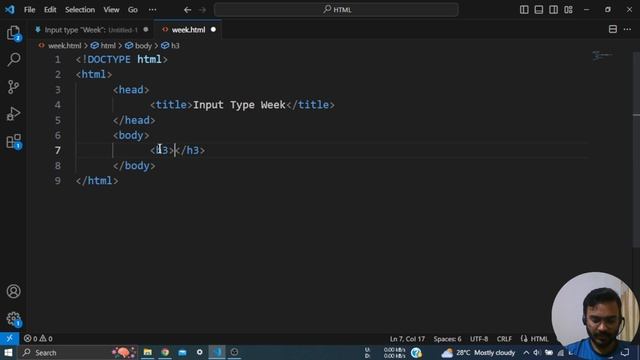Open the Run and Debug view
Viewport: 640px width, 360px height.
(13, 114)
